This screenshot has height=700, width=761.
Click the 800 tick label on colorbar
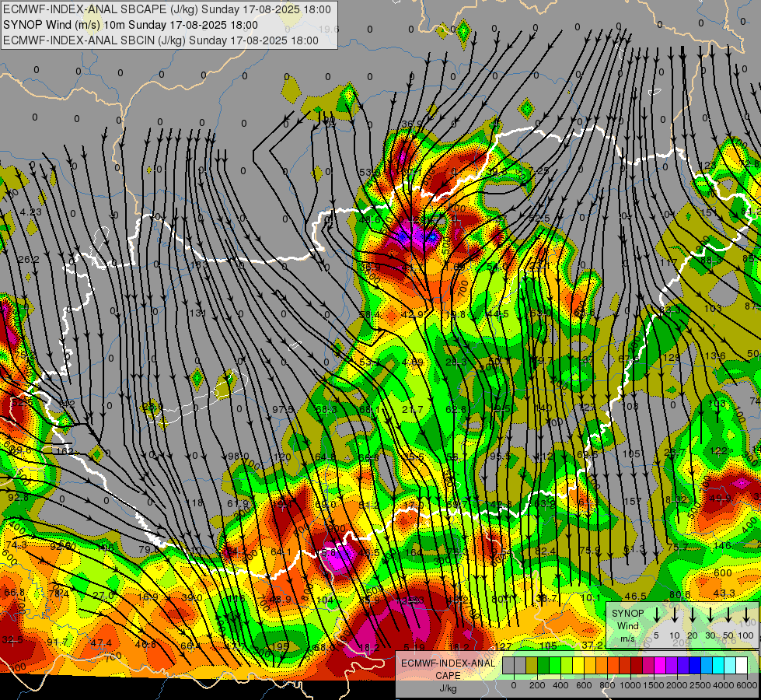tap(607, 685)
